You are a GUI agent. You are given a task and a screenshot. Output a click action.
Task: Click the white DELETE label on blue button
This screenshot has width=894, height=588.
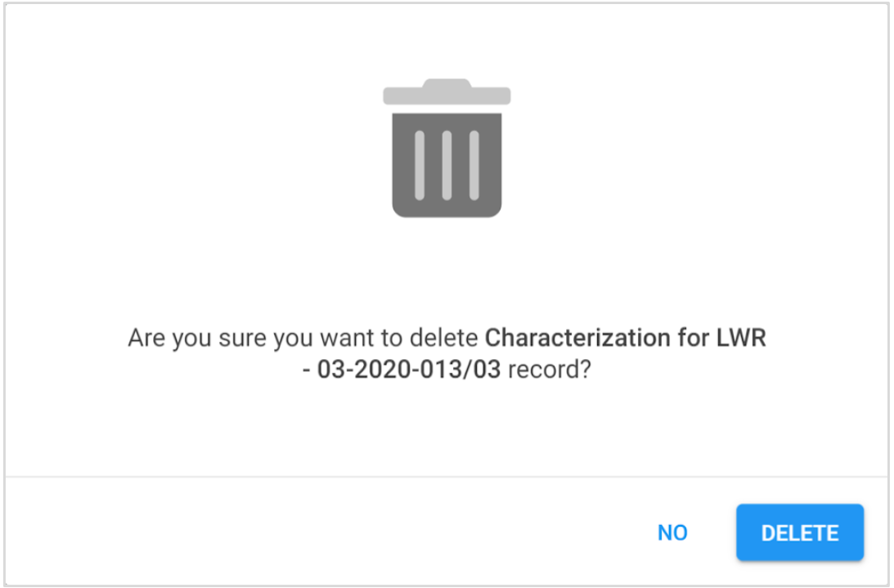799,533
